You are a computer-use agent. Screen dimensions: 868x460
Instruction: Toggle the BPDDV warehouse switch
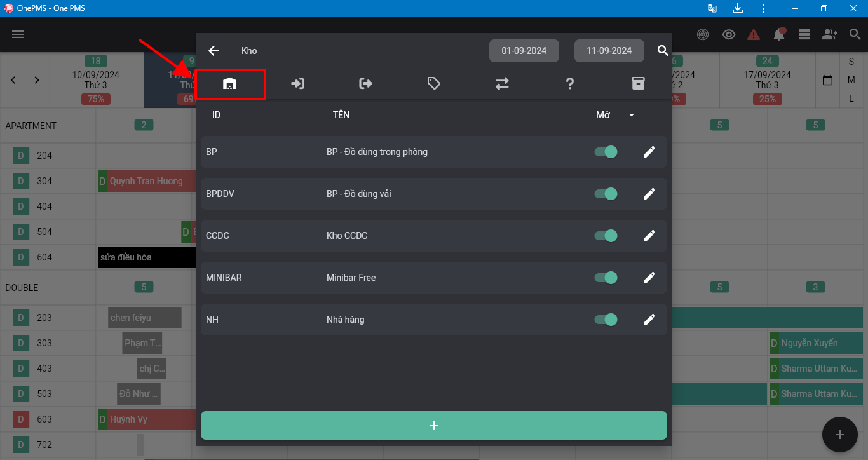point(606,194)
